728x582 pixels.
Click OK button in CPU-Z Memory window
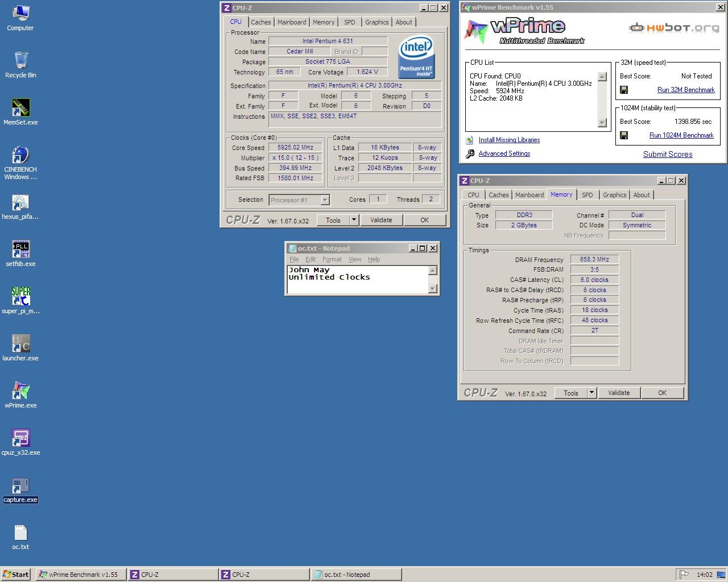pos(662,393)
